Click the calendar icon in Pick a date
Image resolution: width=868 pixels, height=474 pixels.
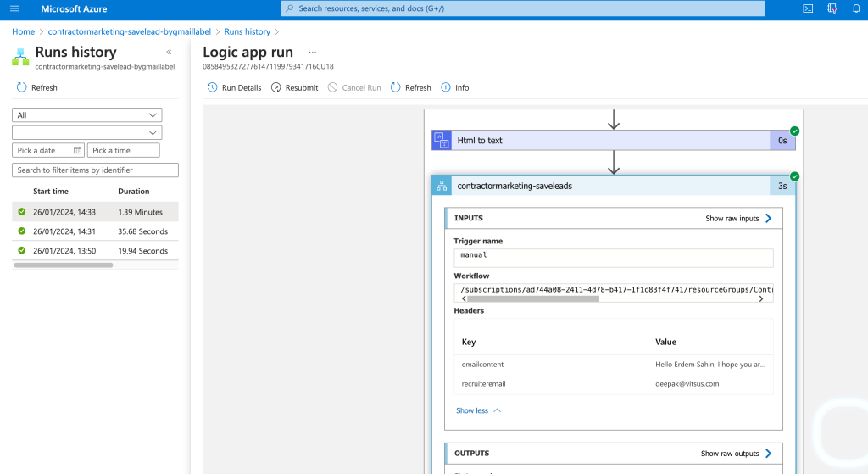click(x=77, y=150)
